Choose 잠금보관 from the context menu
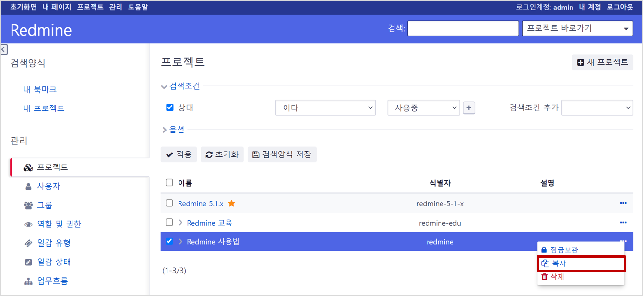 [581, 250]
